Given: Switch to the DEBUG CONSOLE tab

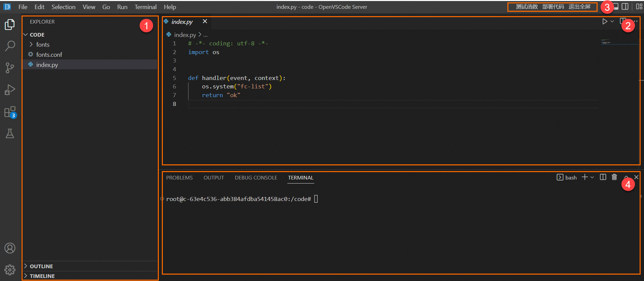Looking at the screenshot, I should tap(256, 177).
